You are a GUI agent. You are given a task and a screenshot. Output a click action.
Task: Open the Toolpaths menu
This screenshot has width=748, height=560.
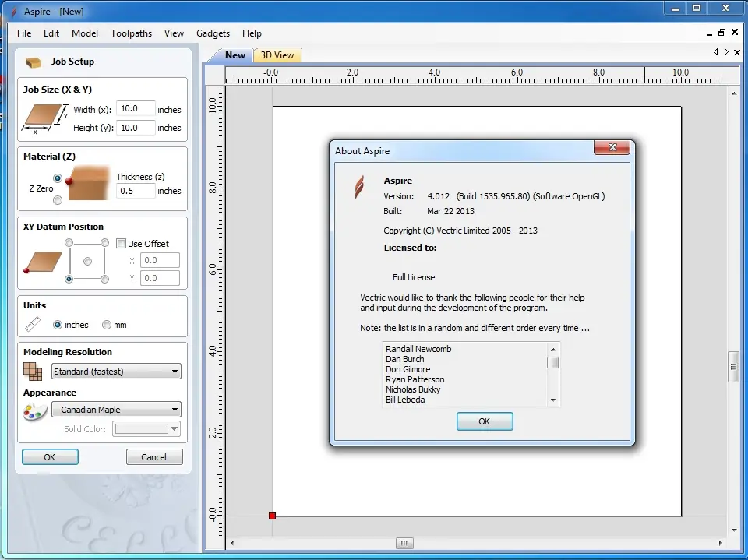pos(131,33)
